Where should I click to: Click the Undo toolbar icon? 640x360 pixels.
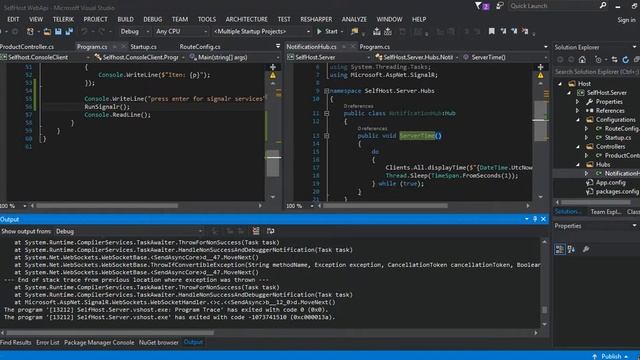coord(84,31)
